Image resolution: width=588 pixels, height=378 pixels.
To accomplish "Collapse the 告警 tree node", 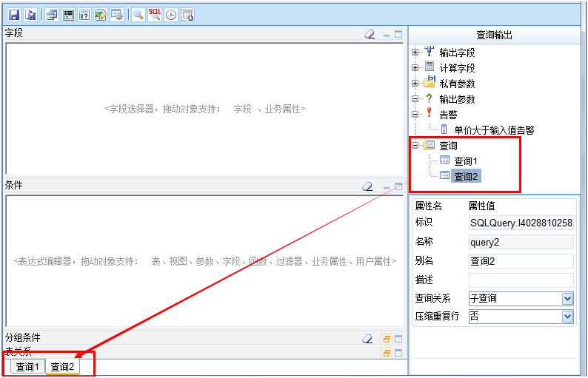I will pyautogui.click(x=415, y=114).
